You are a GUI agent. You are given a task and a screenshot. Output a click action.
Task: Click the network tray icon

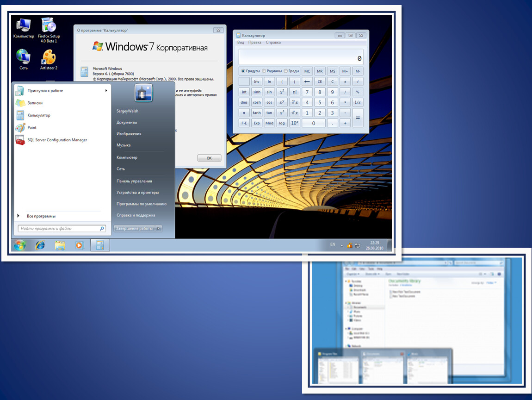tap(357, 245)
